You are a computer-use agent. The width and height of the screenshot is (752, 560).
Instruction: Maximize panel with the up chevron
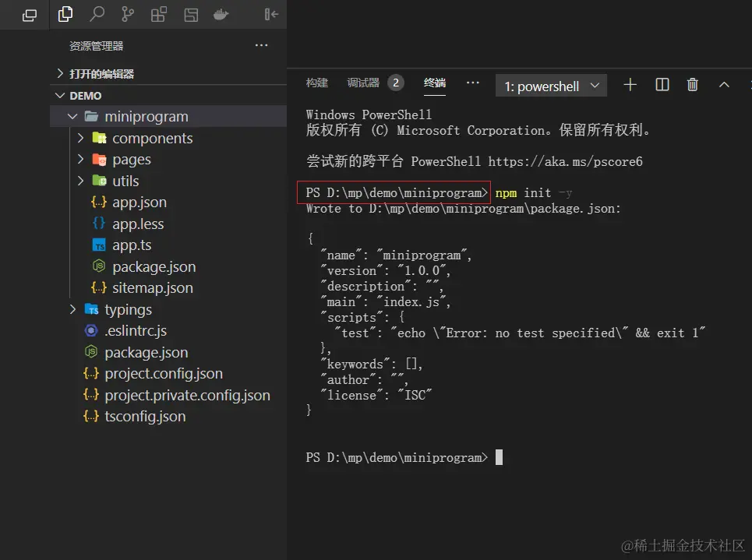[724, 85]
